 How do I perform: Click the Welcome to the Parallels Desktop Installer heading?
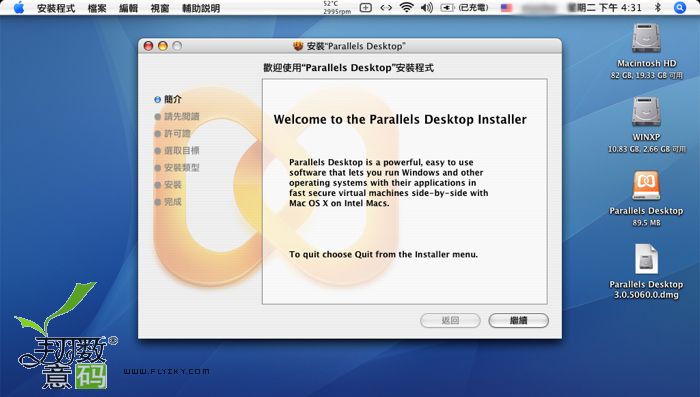pyautogui.click(x=400, y=119)
